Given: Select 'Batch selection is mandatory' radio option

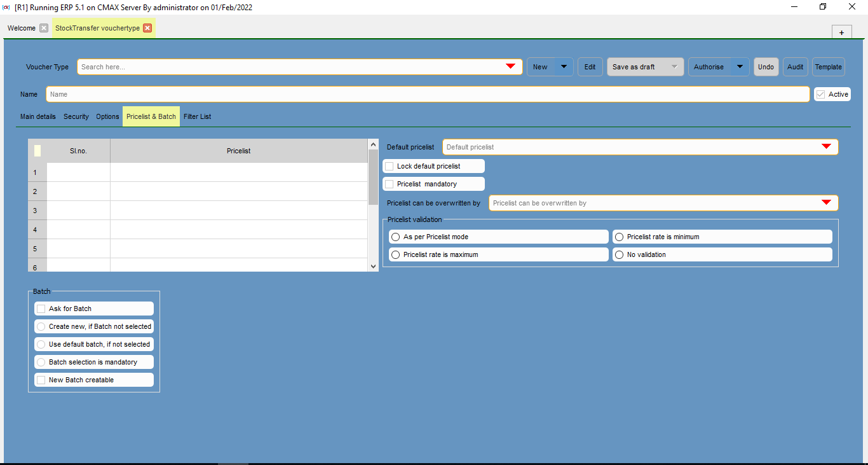Looking at the screenshot, I should [41, 361].
